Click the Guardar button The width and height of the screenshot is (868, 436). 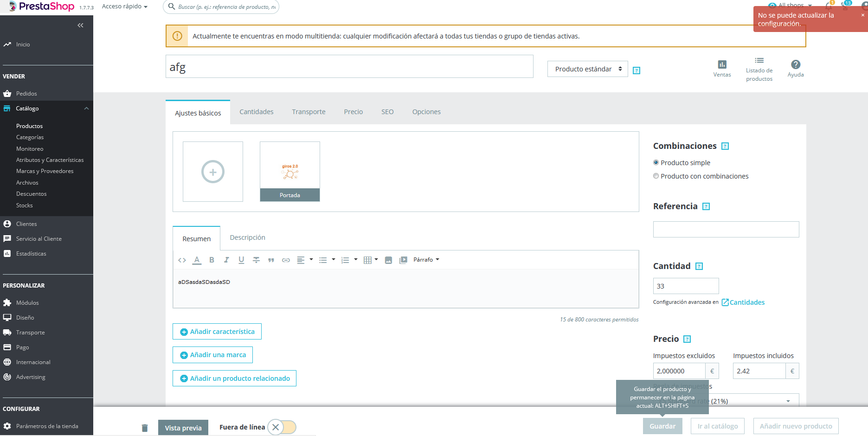coord(662,426)
